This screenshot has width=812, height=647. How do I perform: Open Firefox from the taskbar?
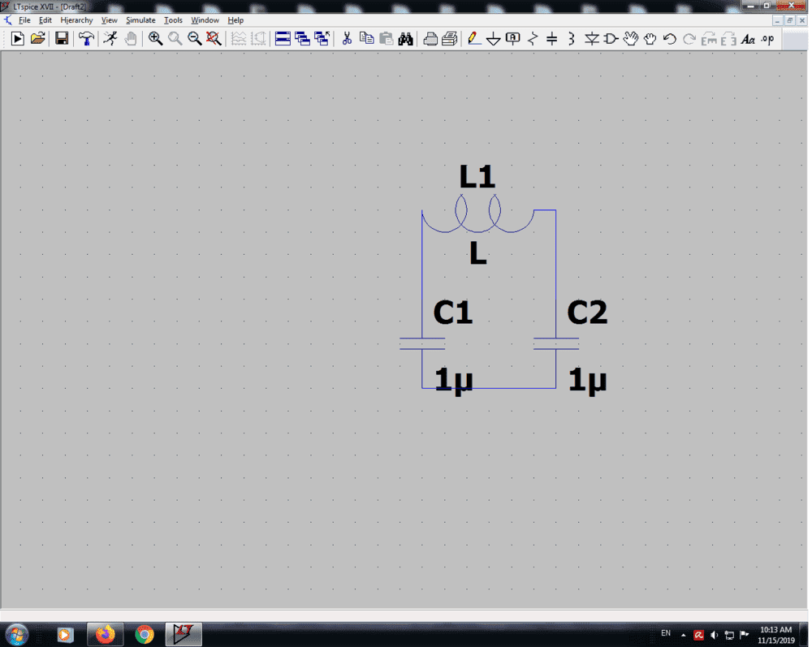[106, 634]
